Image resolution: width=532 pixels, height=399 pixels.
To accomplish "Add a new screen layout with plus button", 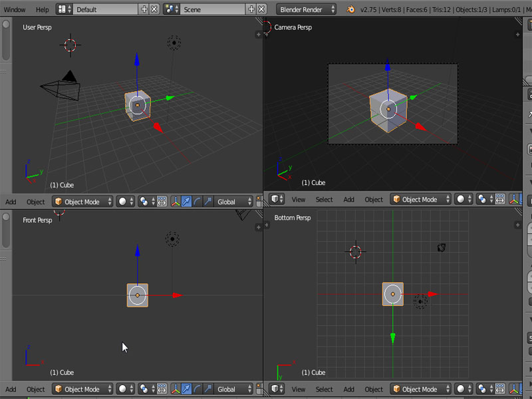I will 144,9.
